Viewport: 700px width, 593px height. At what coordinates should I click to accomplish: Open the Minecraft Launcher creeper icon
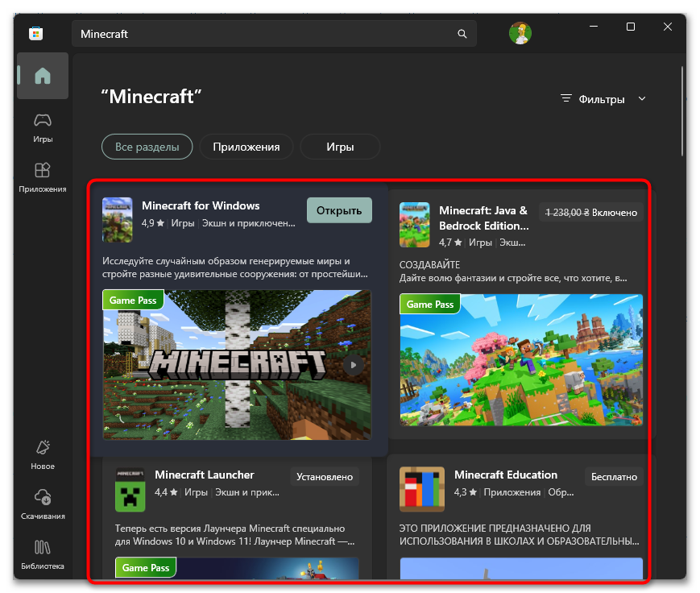coord(130,488)
